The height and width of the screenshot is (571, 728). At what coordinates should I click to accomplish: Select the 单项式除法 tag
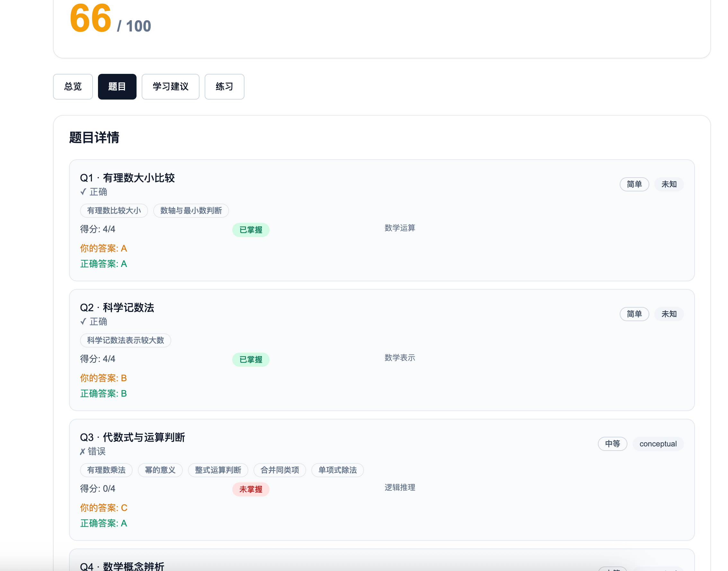click(x=337, y=470)
